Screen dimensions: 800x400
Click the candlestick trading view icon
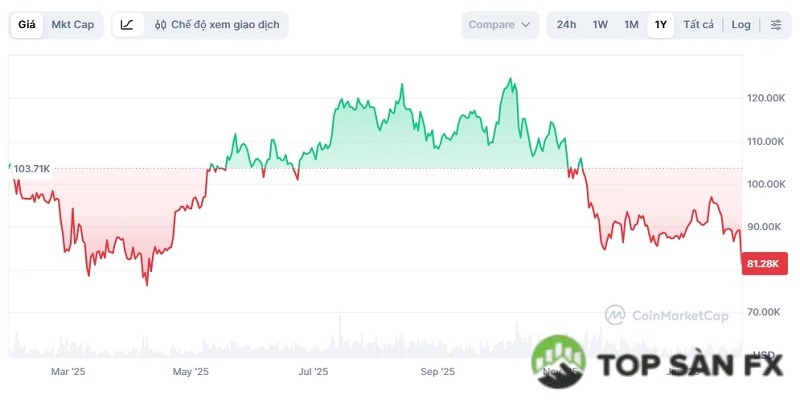click(160, 25)
